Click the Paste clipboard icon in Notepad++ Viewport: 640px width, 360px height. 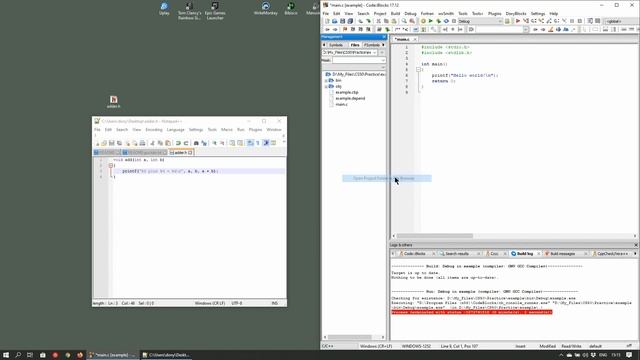coord(168,143)
